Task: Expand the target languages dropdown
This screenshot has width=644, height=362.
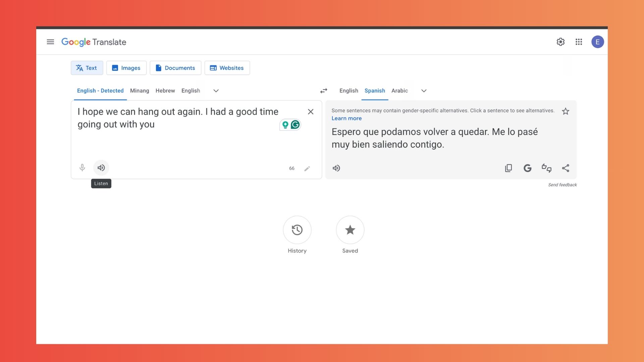Action: coord(424,91)
